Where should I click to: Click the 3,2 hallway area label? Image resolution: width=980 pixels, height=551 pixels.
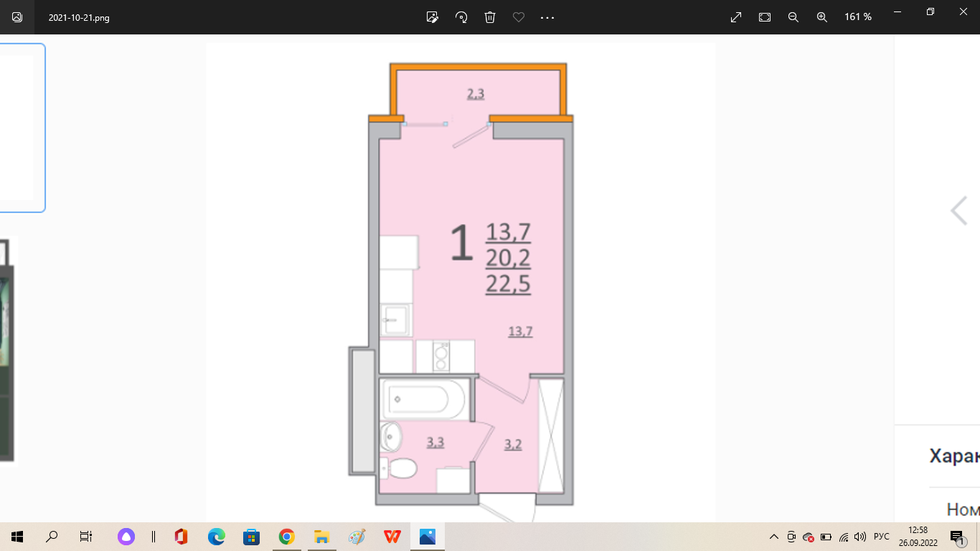513,444
